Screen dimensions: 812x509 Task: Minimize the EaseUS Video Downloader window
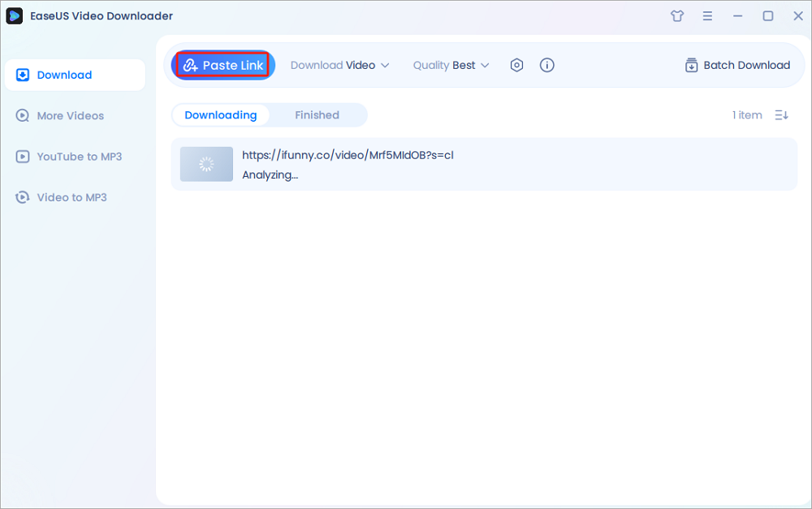tap(738, 16)
